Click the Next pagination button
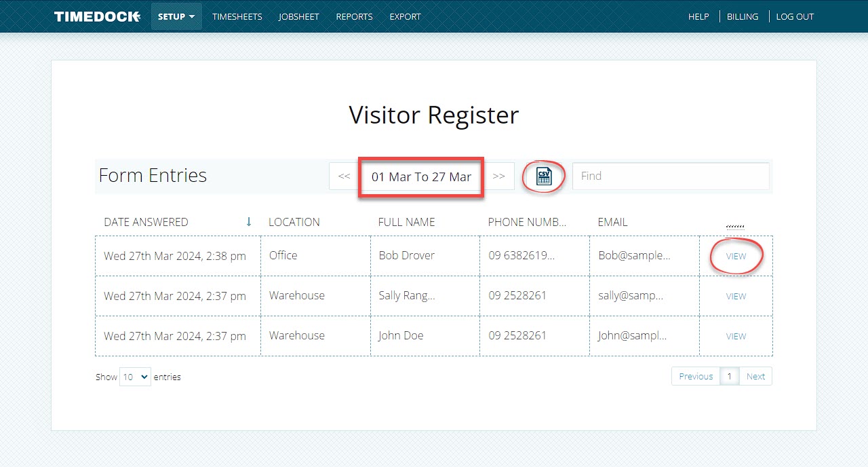 click(x=755, y=377)
